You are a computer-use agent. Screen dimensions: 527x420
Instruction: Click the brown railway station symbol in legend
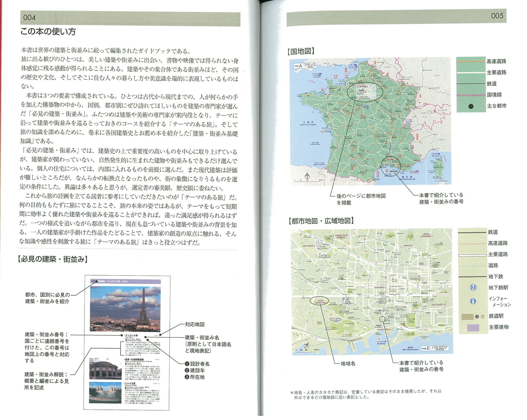point(467,317)
